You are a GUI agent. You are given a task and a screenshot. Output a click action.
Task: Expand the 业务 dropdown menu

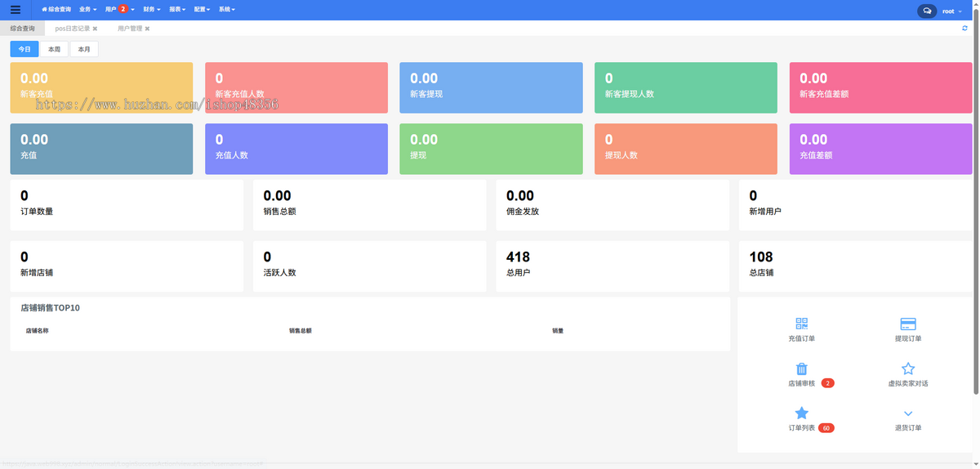pos(87,10)
